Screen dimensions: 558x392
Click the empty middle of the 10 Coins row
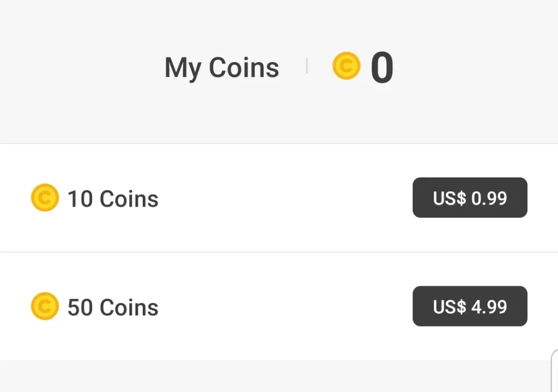click(x=283, y=198)
